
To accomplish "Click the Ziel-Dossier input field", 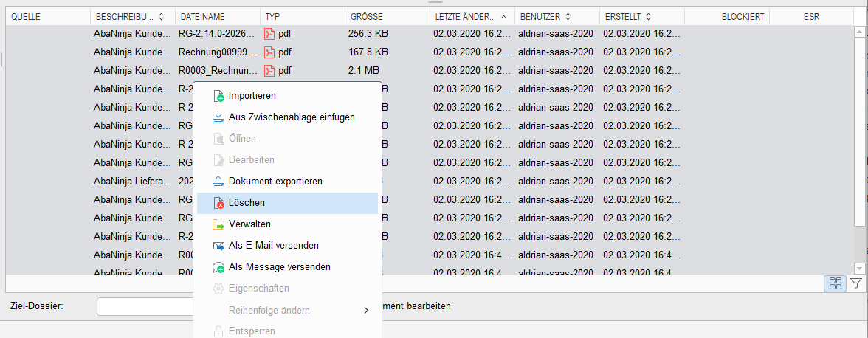I will (145, 306).
